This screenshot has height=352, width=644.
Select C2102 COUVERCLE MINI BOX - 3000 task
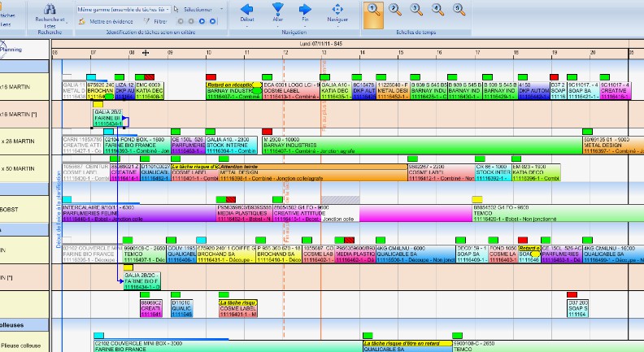(228, 346)
